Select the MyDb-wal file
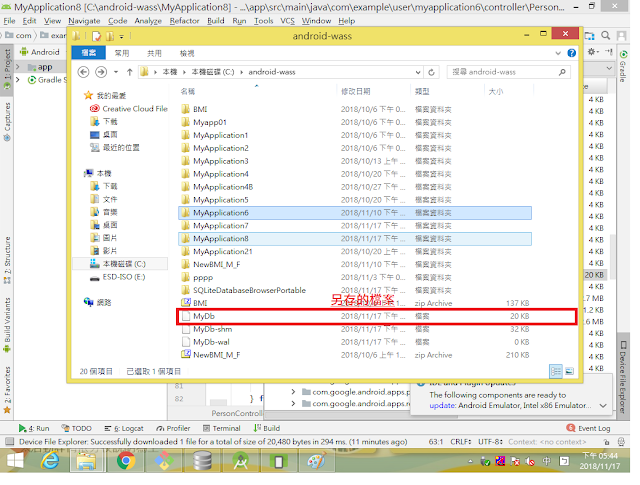The height and width of the screenshot is (485, 640). click(x=355, y=342)
